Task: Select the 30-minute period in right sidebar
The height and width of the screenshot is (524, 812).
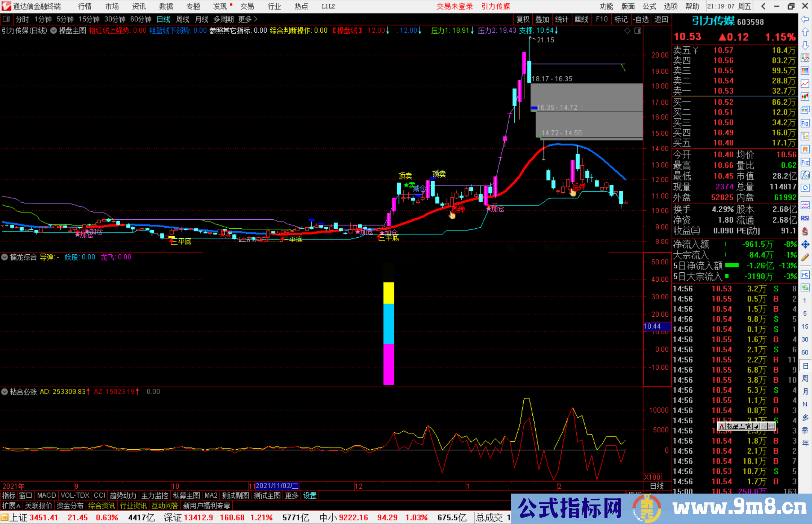Action: click(x=804, y=339)
